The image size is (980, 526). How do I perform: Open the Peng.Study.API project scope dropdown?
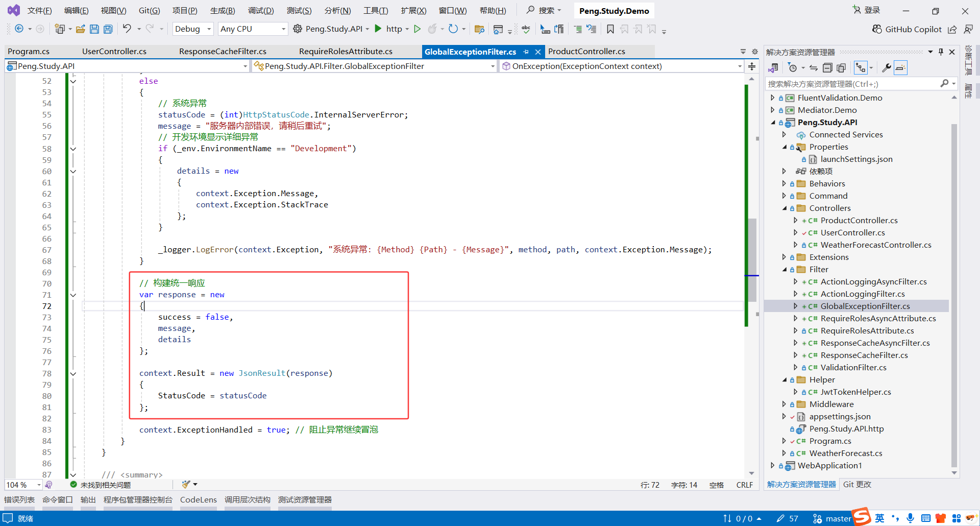coord(127,66)
